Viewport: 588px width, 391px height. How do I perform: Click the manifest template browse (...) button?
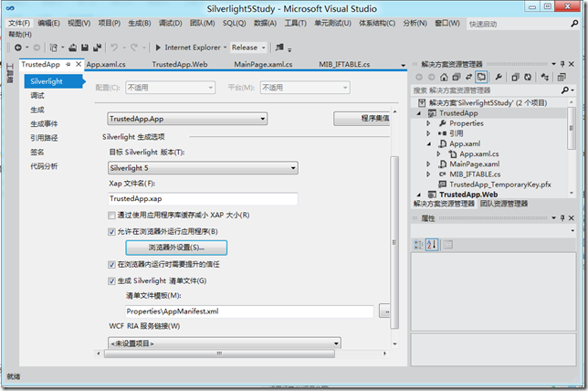tap(384, 312)
